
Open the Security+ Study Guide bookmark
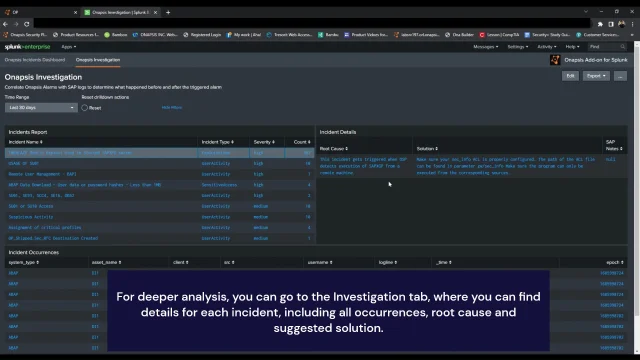click(547, 35)
